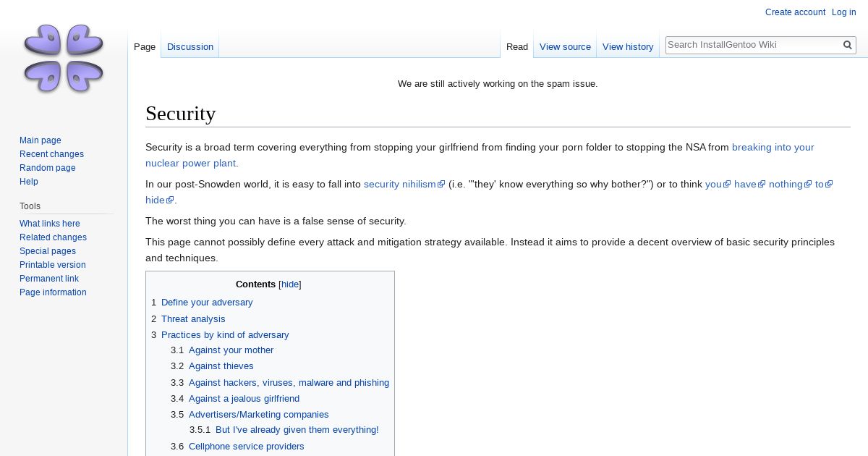The image size is (868, 456).
Task: Collapse contents with the [hide] toggle
Action: 290,284
